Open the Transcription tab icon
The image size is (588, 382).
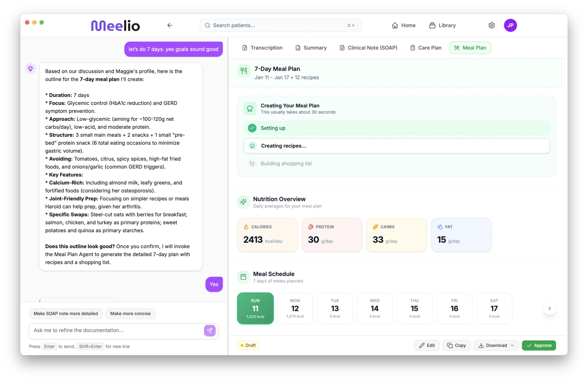pyautogui.click(x=245, y=48)
